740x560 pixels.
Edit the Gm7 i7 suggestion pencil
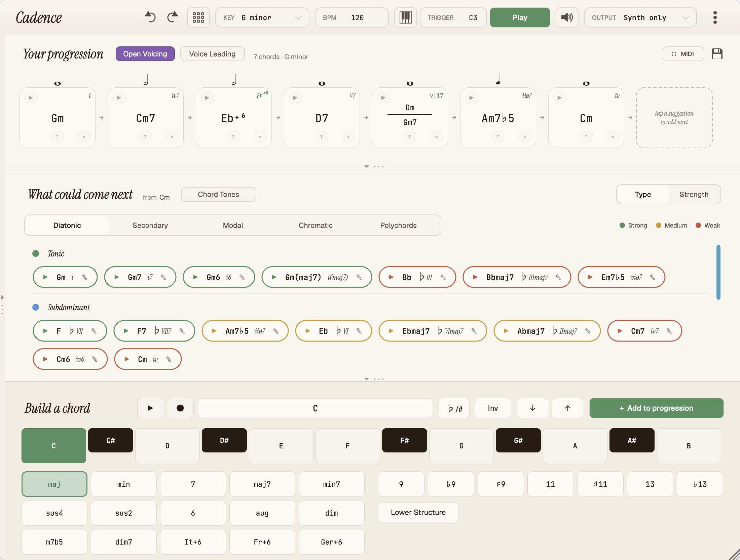coord(163,277)
